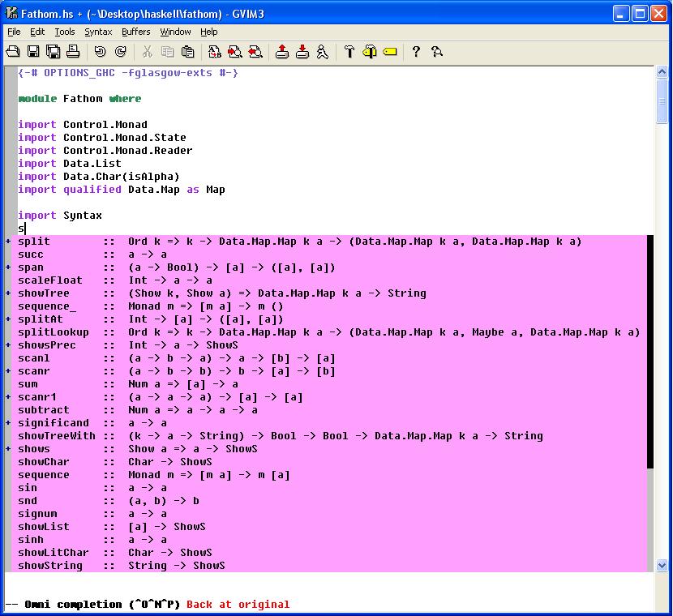Jump to the tag under the cursor
The width and height of the screenshot is (673, 616).
point(390,51)
